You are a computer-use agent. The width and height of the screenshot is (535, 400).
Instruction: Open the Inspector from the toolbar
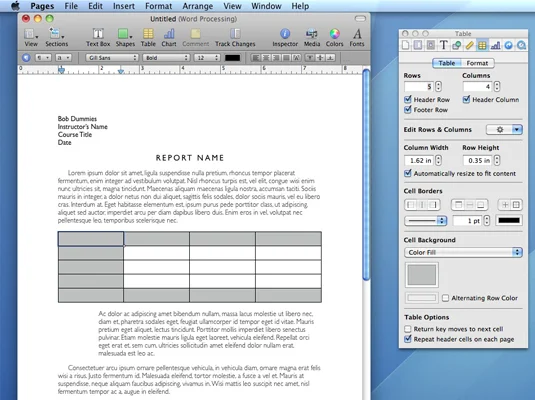click(285, 37)
